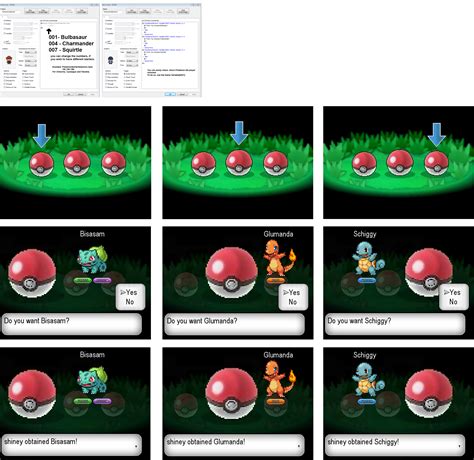Open the dark blue character graphic in the right event editor
Viewport: 474px width, 460px height.
coord(111,60)
